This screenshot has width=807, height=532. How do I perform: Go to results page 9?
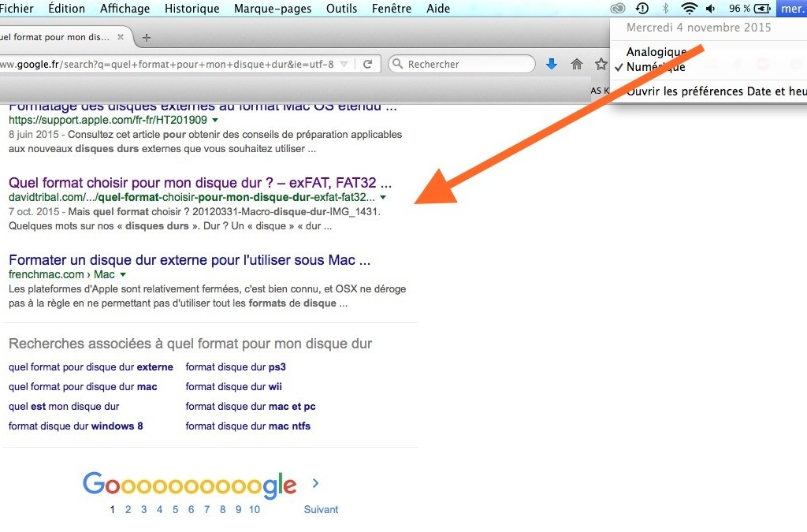(238, 509)
